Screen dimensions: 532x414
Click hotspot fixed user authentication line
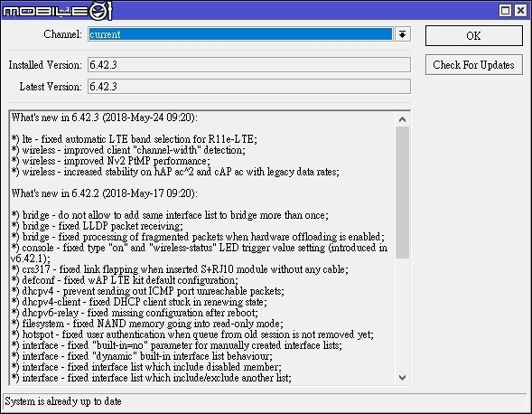192,334
